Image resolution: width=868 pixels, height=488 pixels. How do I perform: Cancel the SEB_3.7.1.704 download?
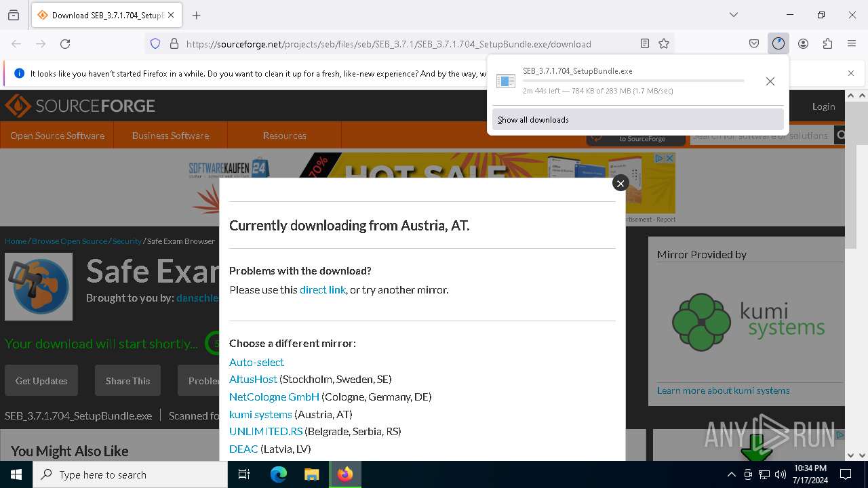770,81
